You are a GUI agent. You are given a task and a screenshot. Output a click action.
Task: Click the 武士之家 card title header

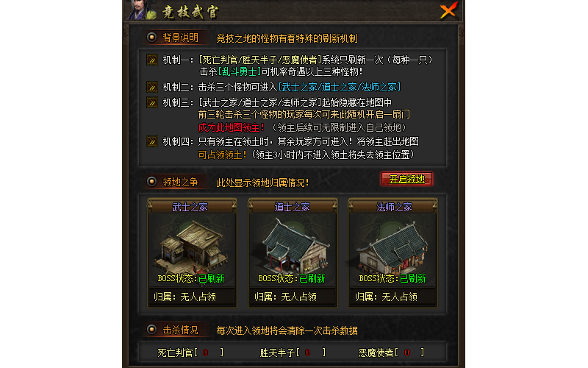point(192,206)
